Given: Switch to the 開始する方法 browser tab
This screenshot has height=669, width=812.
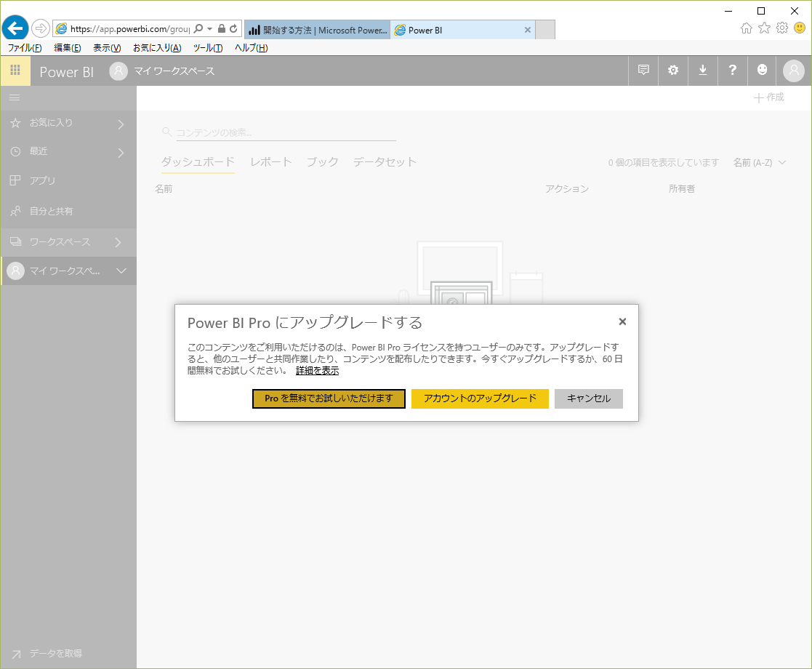Looking at the screenshot, I should pyautogui.click(x=317, y=30).
